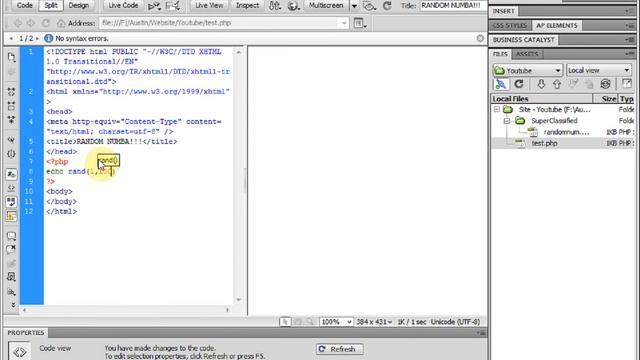This screenshot has width=640, height=360.
Task: Open the BUSINESS CATALYST panel tab
Action: 524,40
